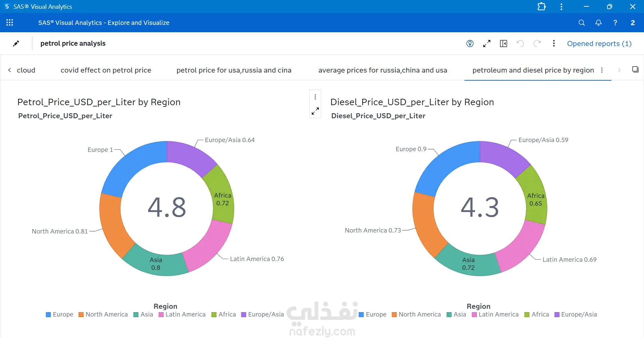The height and width of the screenshot is (338, 644).
Task: Click the Europe blue legend swatch in the petrol chart
Action: click(48, 314)
